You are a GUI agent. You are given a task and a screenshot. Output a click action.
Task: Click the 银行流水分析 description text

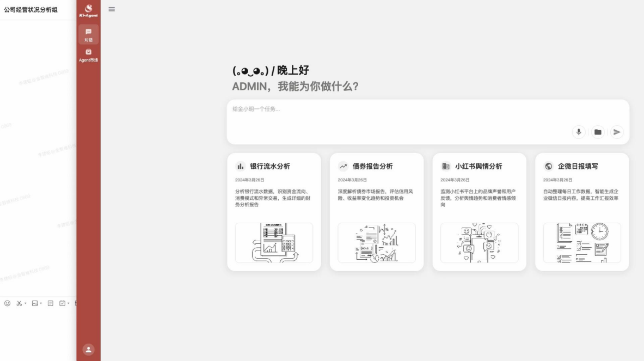(x=273, y=198)
